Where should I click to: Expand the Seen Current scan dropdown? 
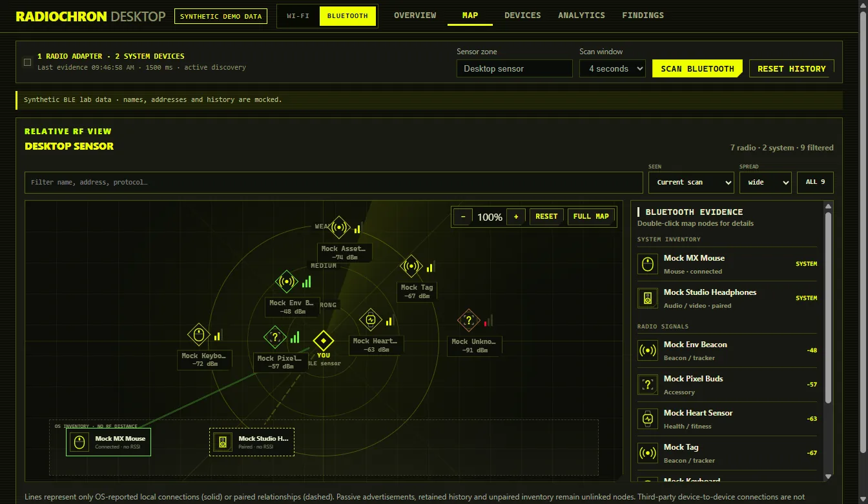[x=691, y=183]
